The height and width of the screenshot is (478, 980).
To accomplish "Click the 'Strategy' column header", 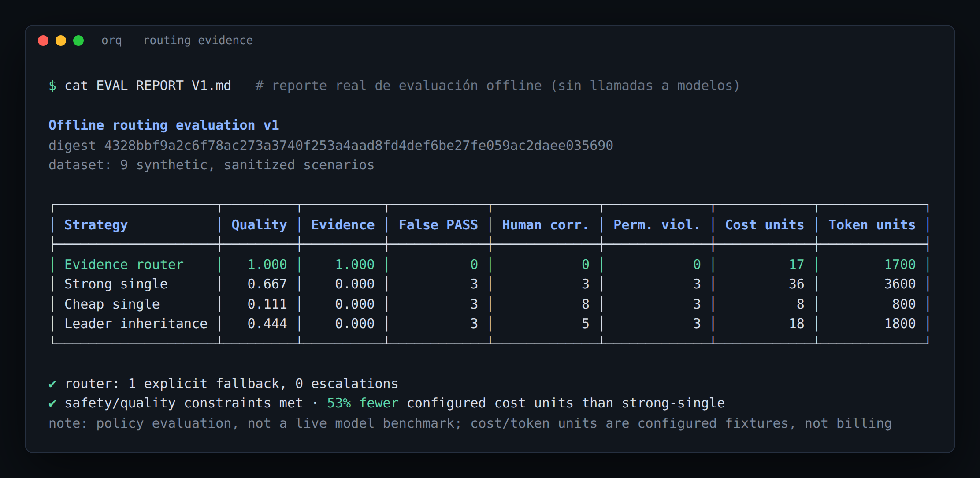I will click(96, 225).
